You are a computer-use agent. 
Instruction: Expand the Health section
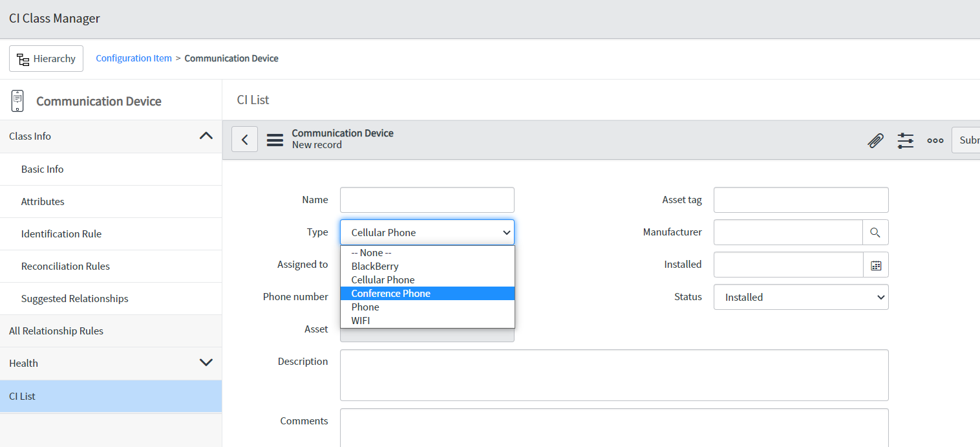206,363
